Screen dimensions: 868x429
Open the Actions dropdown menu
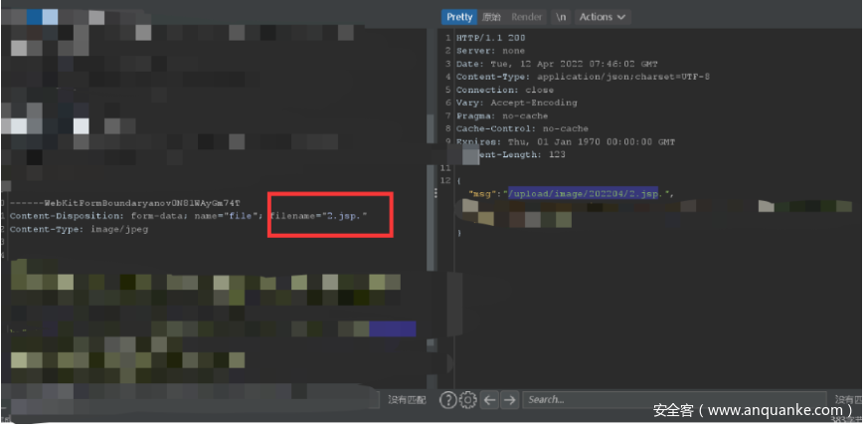coord(603,17)
